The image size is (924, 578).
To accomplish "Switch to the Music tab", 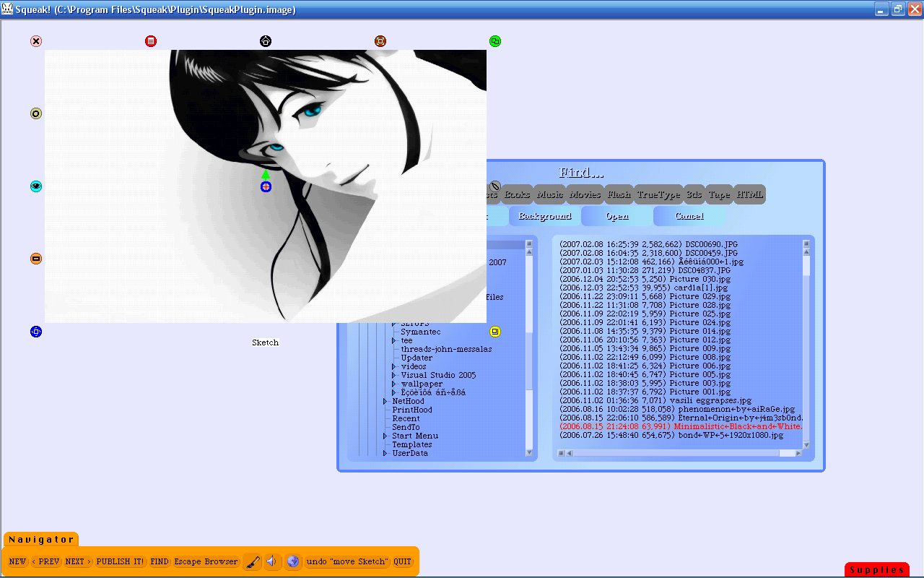I will pyautogui.click(x=550, y=194).
